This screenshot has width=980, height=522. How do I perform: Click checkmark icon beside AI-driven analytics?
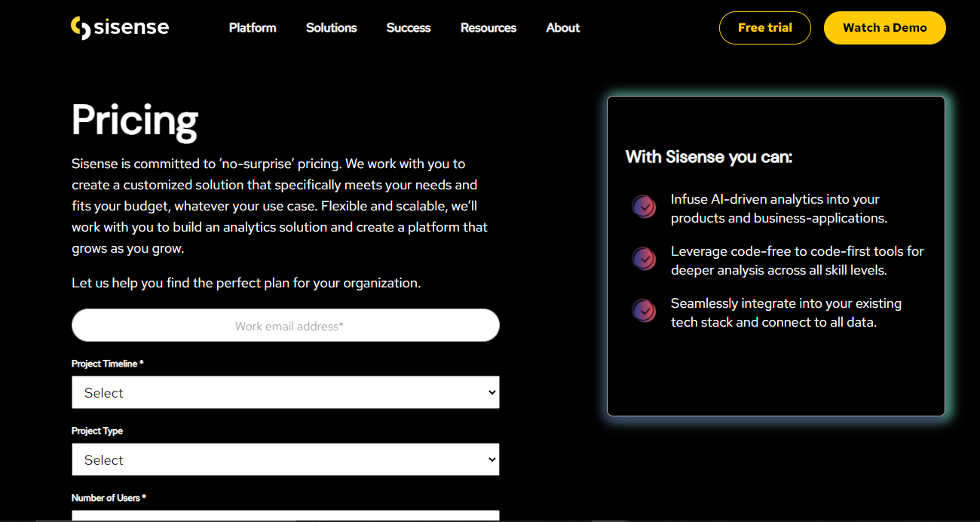point(644,207)
